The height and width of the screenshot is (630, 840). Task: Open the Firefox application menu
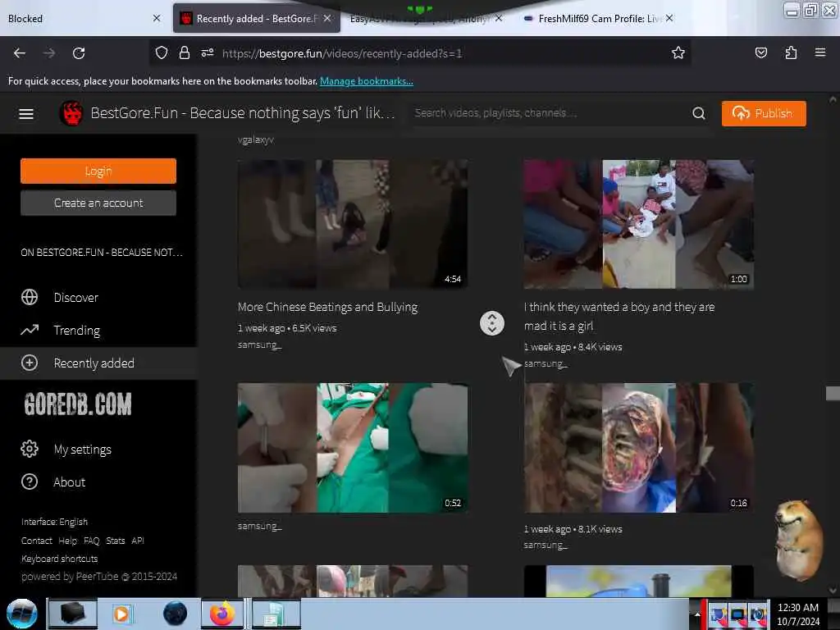click(x=819, y=52)
